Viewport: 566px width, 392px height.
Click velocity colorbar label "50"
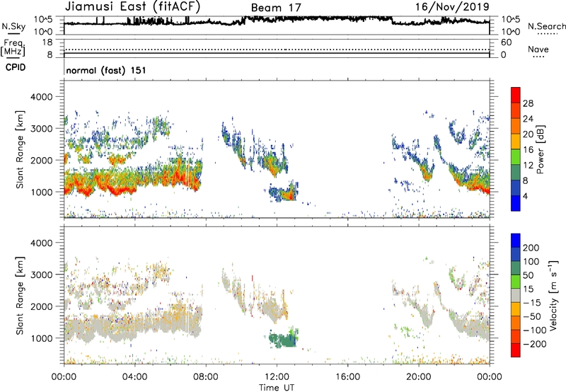click(528, 275)
